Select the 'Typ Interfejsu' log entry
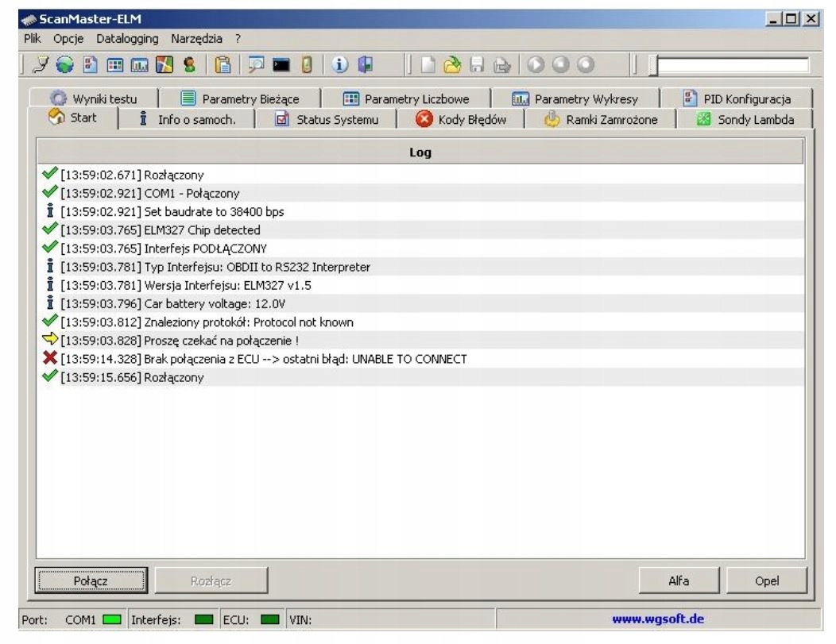836x644 pixels. click(x=420, y=267)
